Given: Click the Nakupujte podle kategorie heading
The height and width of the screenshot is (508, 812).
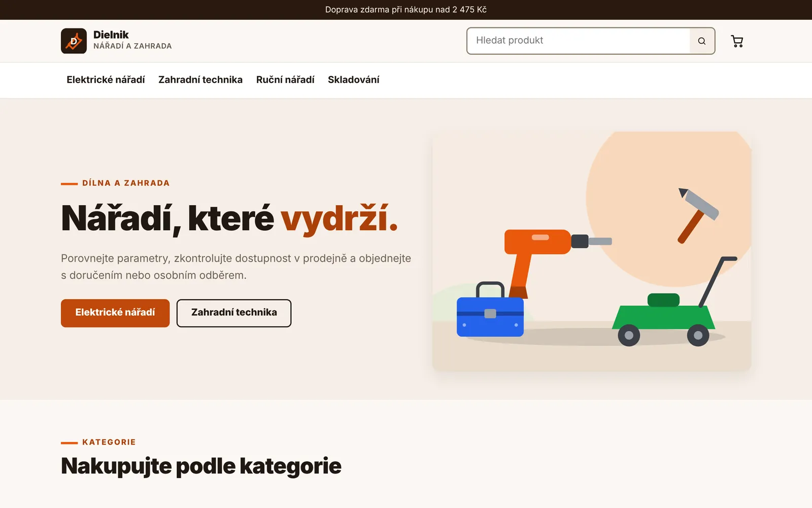Looking at the screenshot, I should pos(201,466).
